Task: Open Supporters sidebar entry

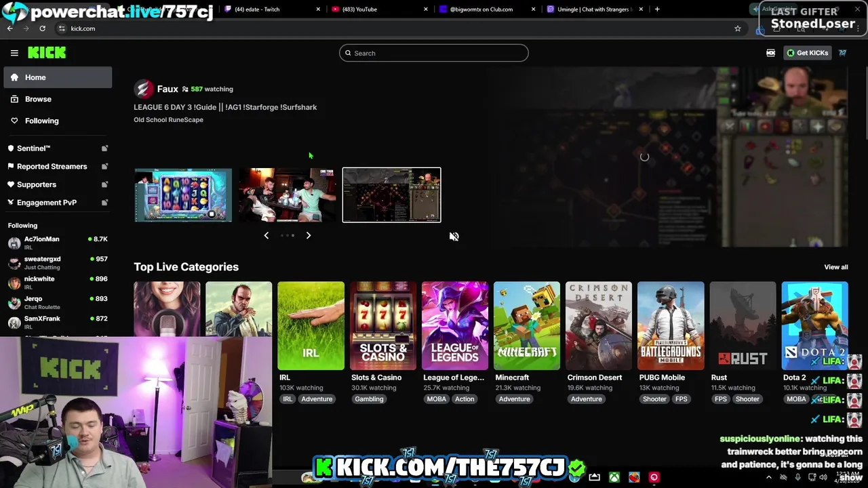Action: coord(58,184)
